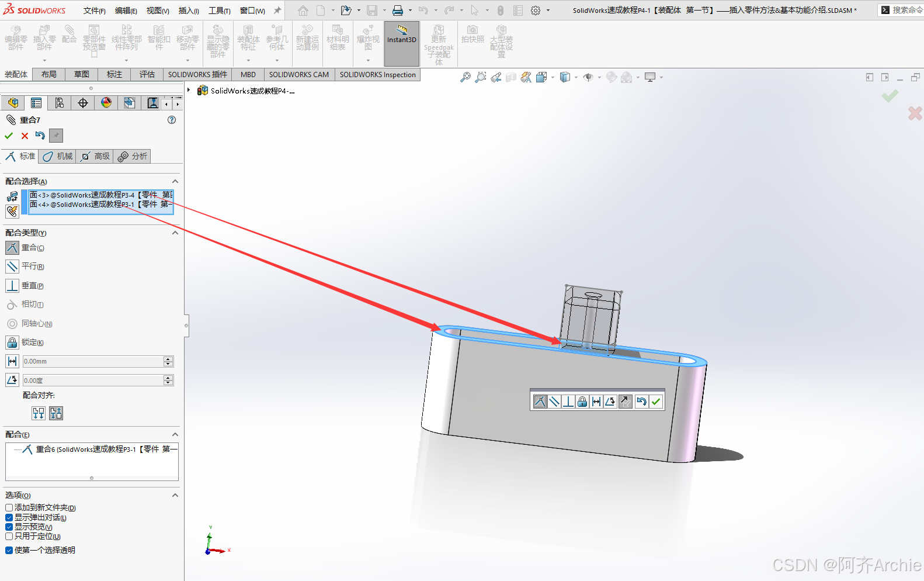Select Perpendicular mate type
The image size is (924, 581).
[12, 286]
